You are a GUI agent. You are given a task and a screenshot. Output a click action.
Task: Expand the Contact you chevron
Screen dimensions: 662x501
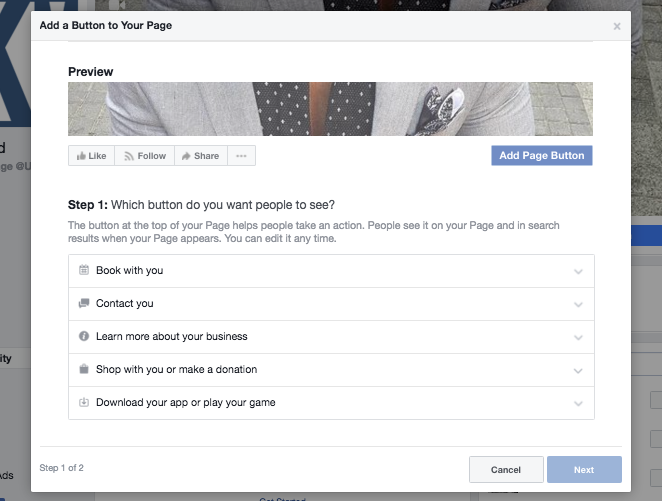(x=578, y=304)
